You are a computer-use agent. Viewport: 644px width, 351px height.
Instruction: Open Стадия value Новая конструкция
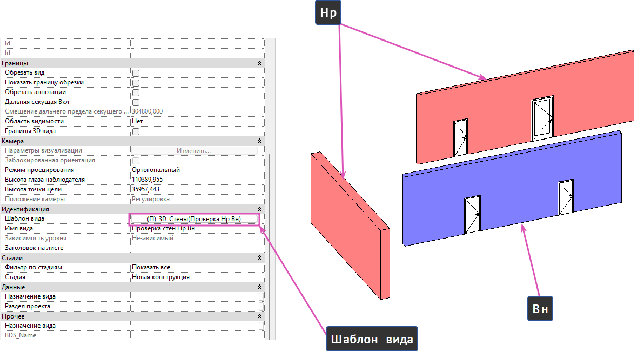(x=194, y=277)
